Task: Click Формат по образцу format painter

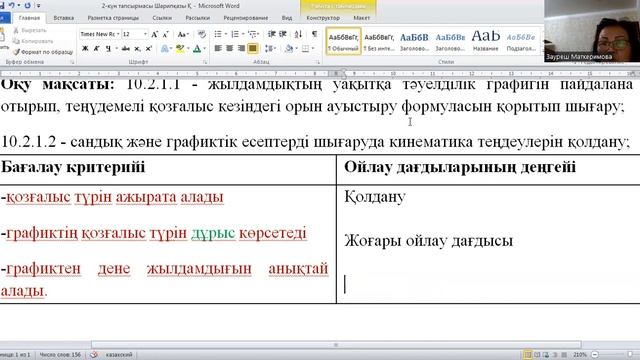Action: tap(43, 52)
